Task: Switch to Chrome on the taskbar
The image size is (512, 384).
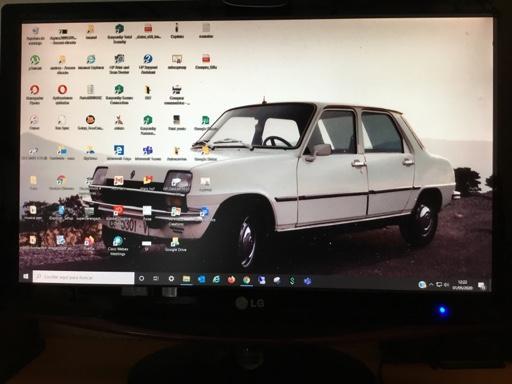Action: (x=247, y=280)
